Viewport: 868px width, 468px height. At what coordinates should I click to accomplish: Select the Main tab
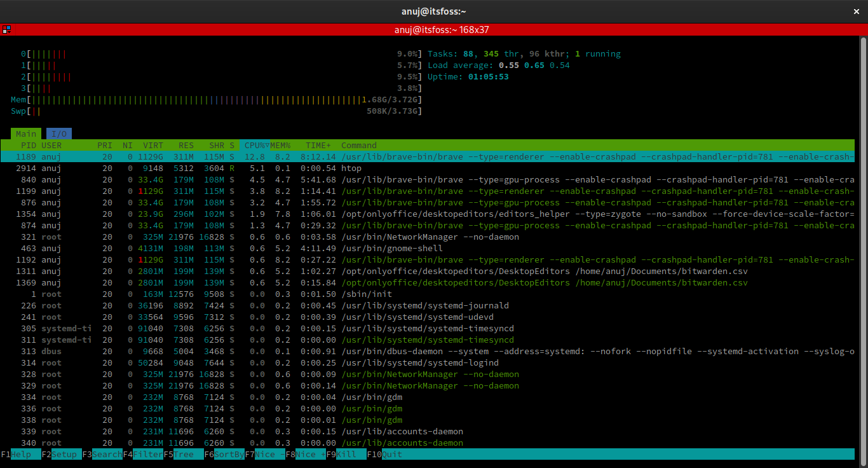[x=25, y=134]
